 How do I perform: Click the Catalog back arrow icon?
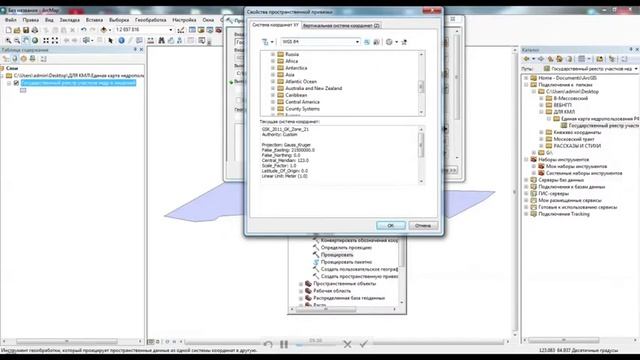(527, 59)
